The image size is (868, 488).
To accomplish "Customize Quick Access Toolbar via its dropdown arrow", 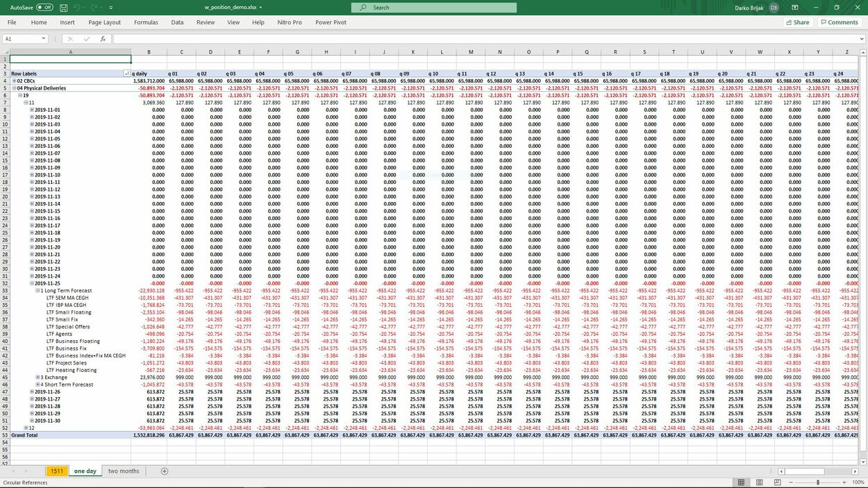I will [x=110, y=8].
